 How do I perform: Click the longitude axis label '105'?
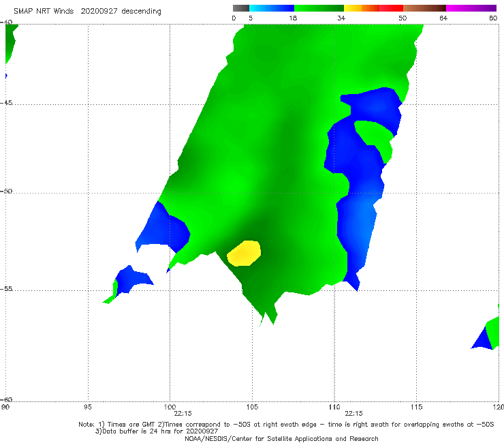pos(252,408)
